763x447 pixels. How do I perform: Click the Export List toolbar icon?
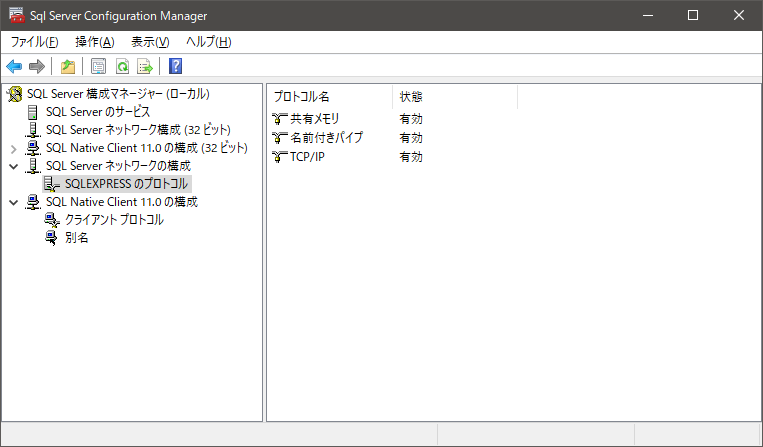pyautogui.click(x=145, y=66)
